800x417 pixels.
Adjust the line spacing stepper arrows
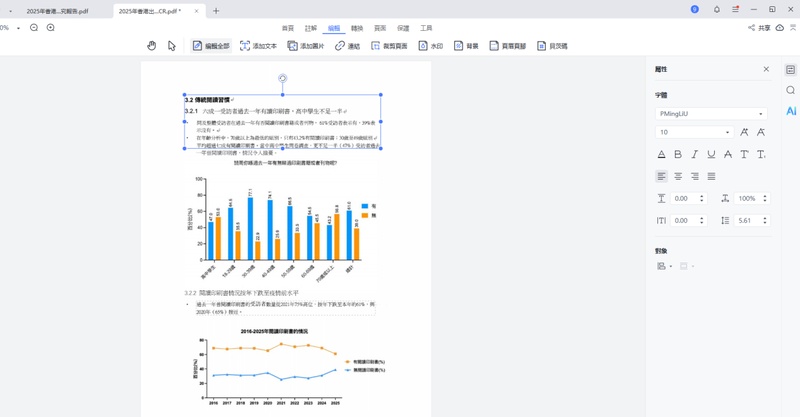[x=765, y=220]
